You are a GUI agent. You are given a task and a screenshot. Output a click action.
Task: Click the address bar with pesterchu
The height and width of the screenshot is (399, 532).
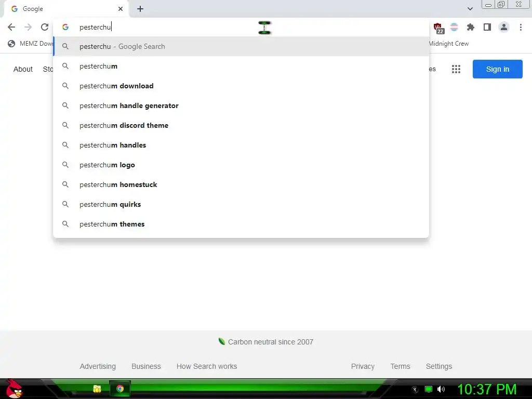click(241, 27)
